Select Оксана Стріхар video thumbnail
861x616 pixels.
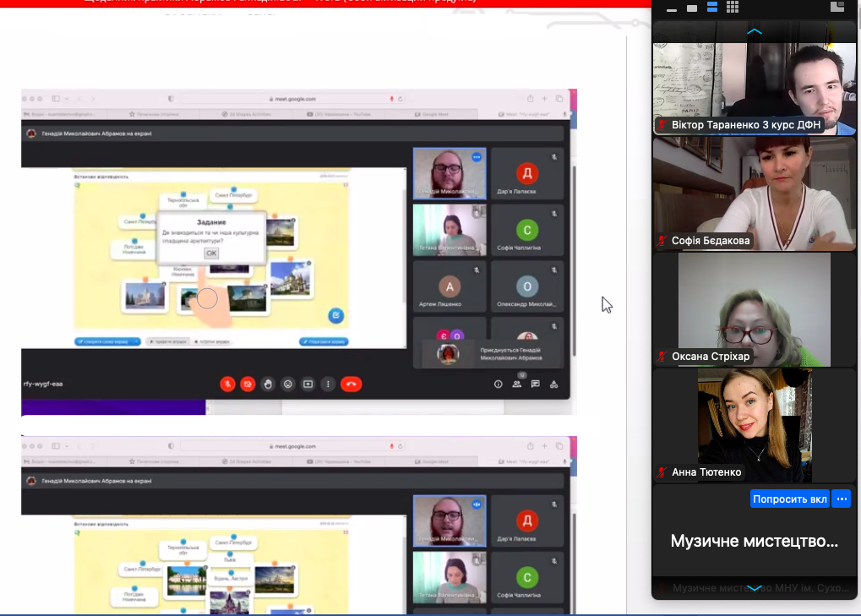[x=755, y=309]
